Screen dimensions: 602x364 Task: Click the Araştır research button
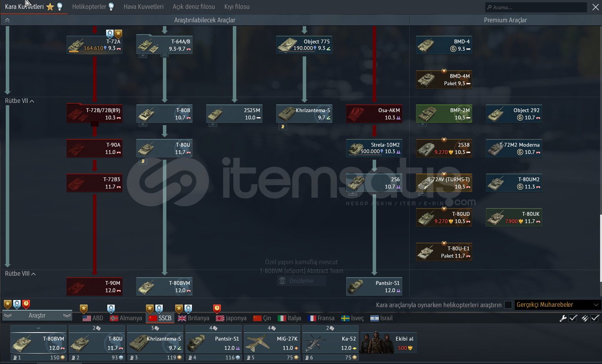click(37, 316)
